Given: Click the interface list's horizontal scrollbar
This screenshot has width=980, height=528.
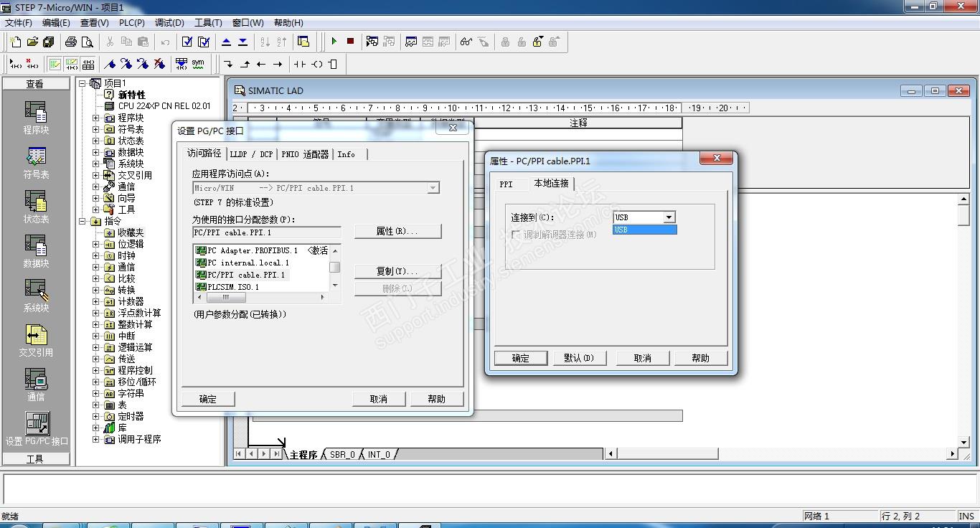Looking at the screenshot, I should pyautogui.click(x=261, y=297).
